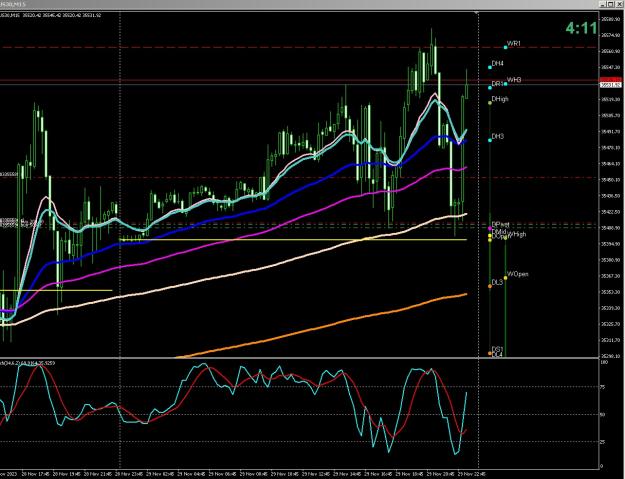Close the chart window
625x479 pixels.
[x=620, y=4]
